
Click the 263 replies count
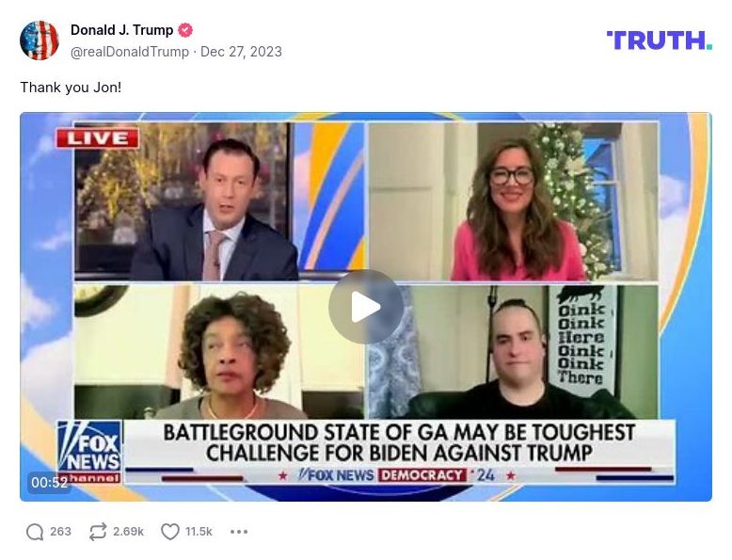click(x=61, y=532)
